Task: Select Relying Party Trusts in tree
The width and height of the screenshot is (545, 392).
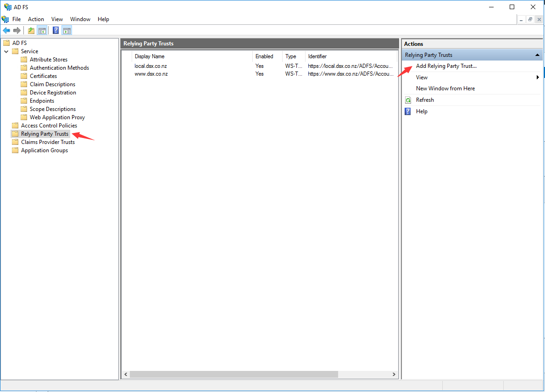Action: point(44,134)
